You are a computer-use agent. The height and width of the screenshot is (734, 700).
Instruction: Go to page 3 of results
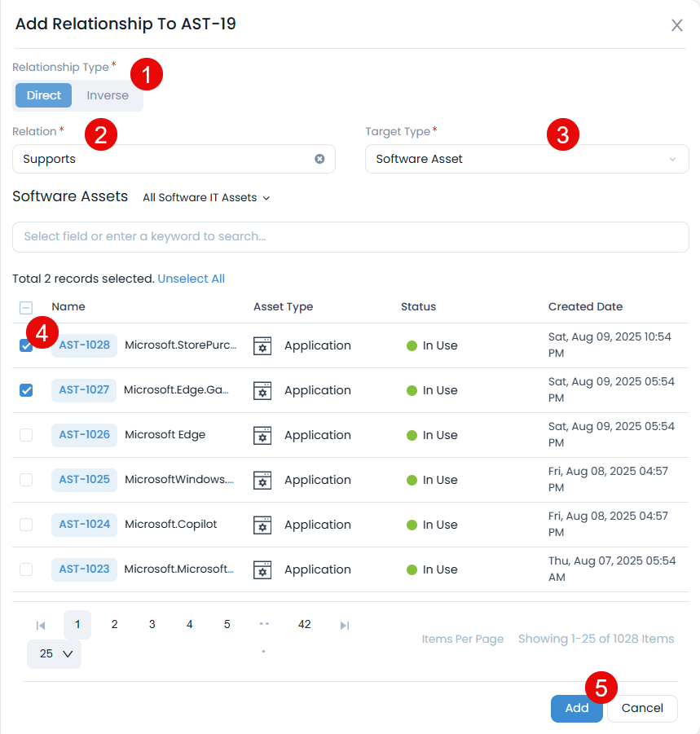pos(152,624)
